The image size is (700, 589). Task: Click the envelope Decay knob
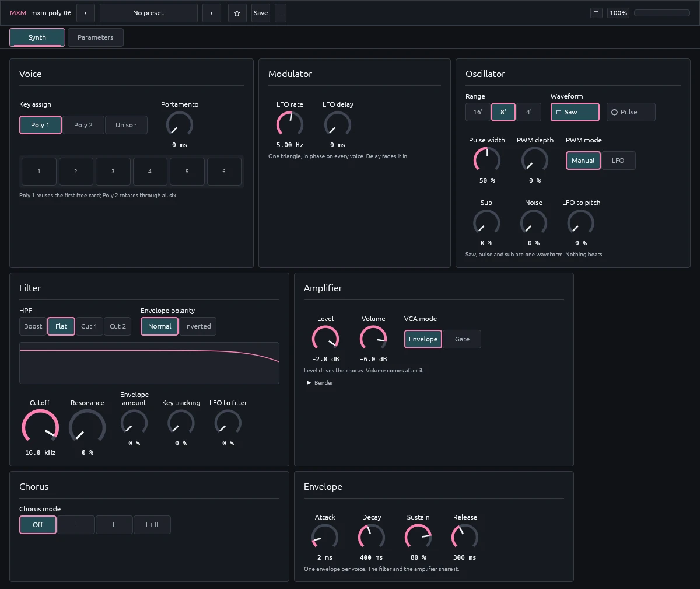[x=372, y=537]
